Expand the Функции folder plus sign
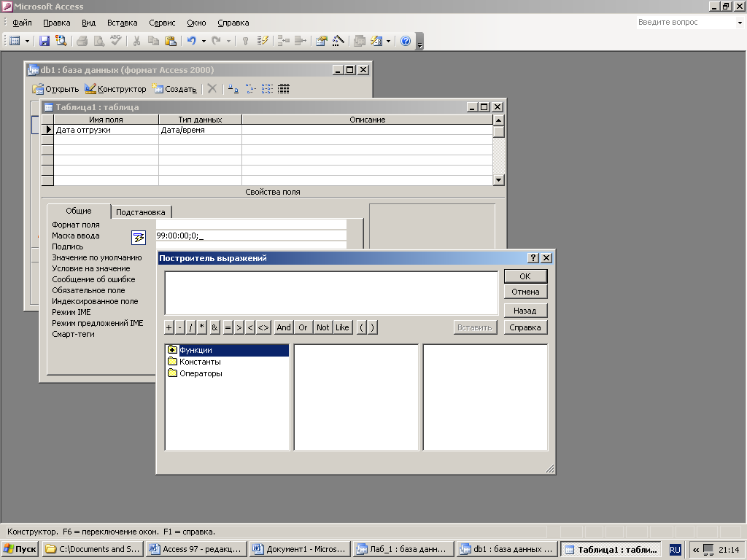The image size is (747, 560). coord(172,350)
